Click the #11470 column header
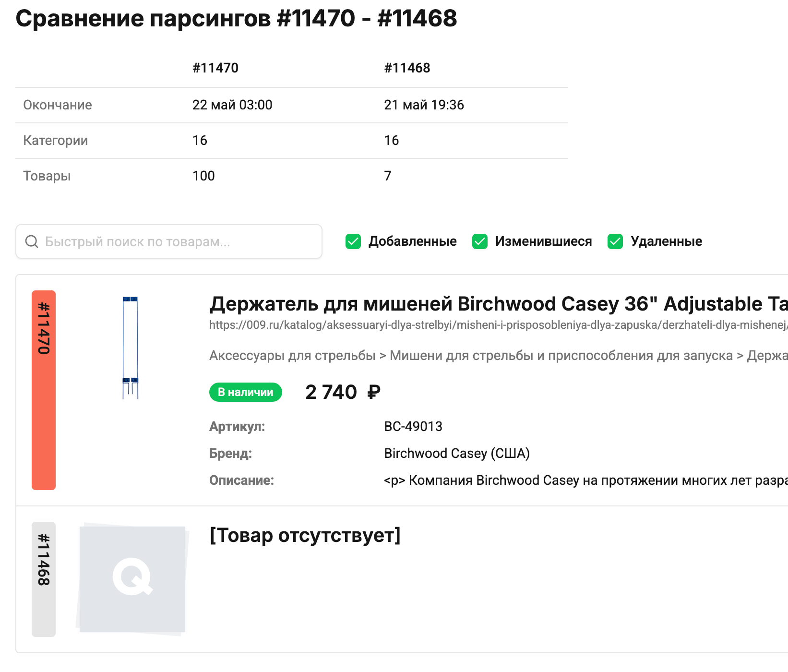The height and width of the screenshot is (672, 788). [x=215, y=68]
